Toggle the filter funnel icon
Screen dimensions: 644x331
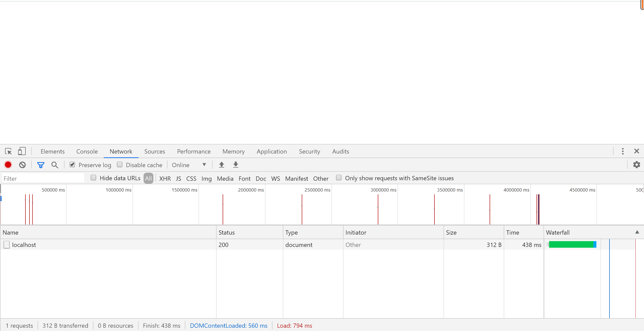[x=41, y=165]
